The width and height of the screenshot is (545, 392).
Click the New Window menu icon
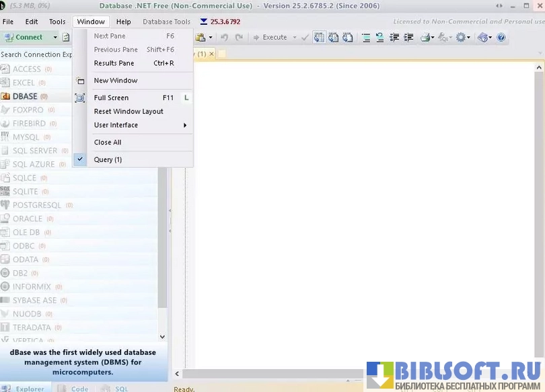[80, 81]
